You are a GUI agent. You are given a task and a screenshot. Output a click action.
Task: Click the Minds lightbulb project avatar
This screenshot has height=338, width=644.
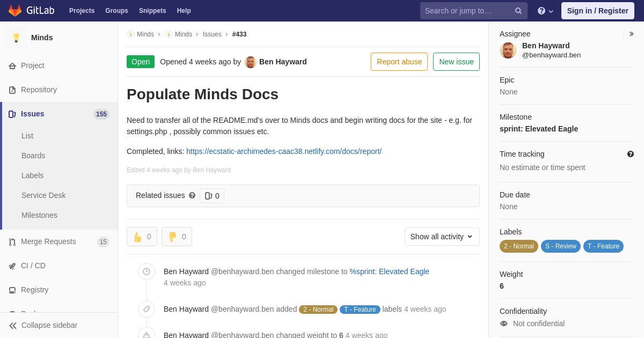point(16,38)
